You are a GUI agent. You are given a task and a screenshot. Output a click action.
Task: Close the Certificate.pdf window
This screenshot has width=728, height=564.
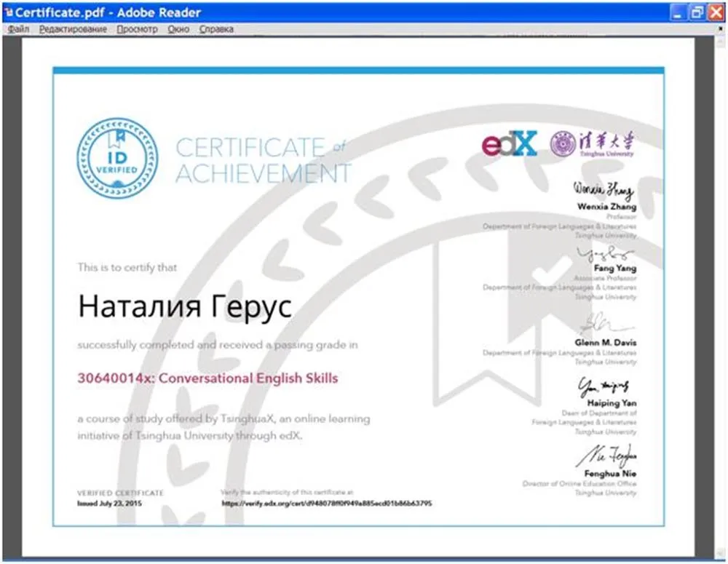716,12
